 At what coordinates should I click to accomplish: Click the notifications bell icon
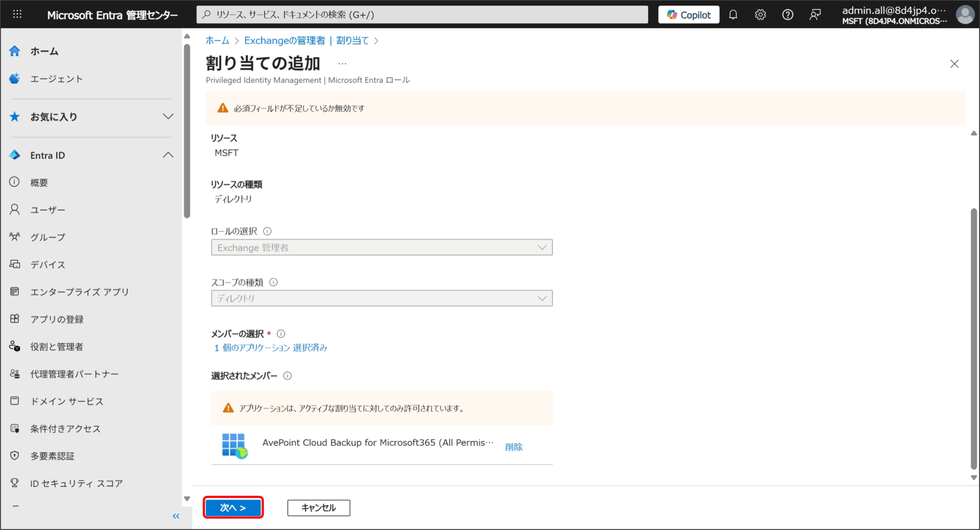733,15
